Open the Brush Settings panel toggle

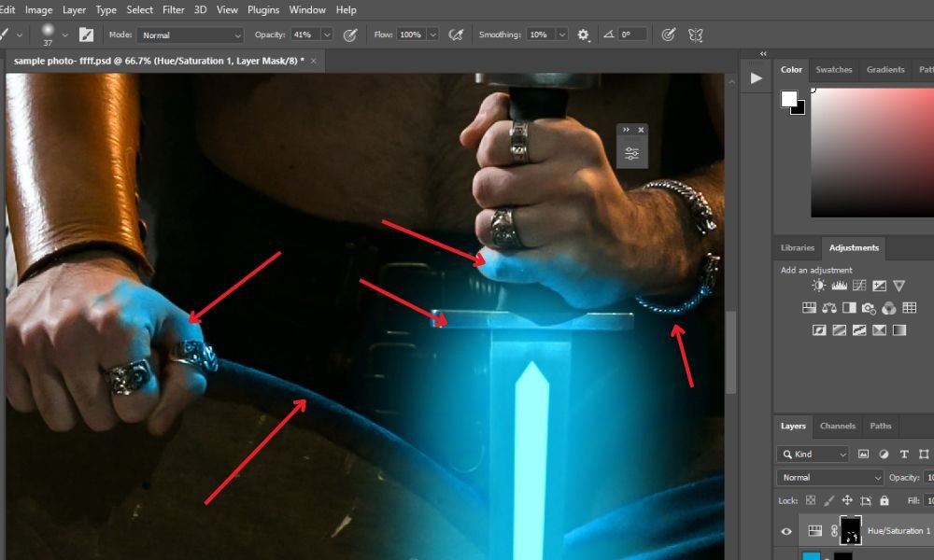[x=86, y=35]
